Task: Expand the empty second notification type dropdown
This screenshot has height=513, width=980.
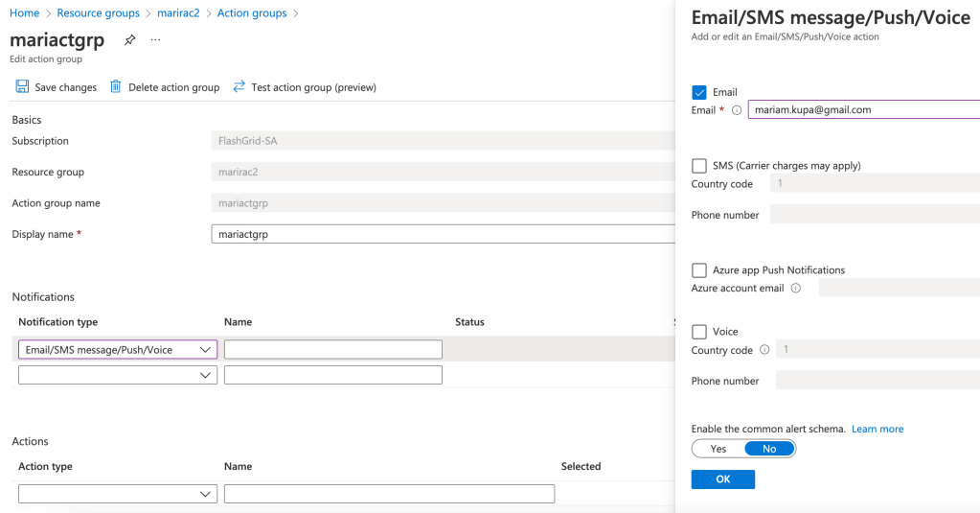Action: point(118,375)
